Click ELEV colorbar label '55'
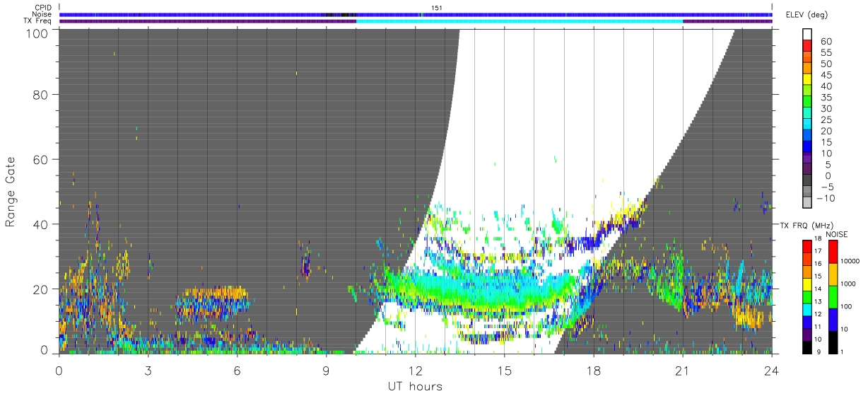The width and height of the screenshot is (868, 401). pyautogui.click(x=826, y=53)
